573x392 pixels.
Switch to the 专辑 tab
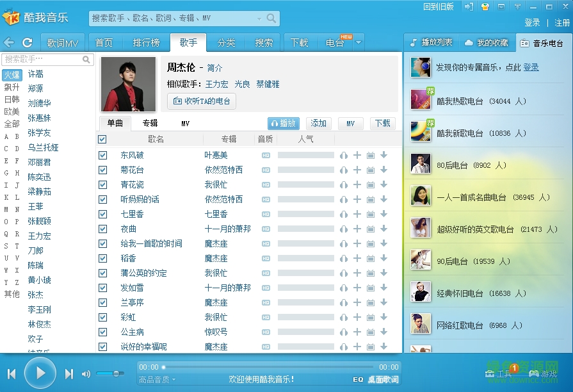pyautogui.click(x=149, y=123)
